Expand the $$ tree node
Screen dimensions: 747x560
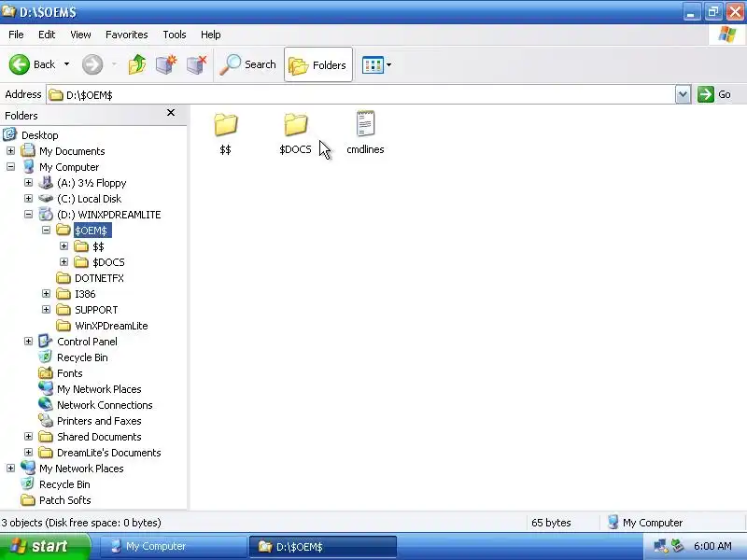coord(63,246)
